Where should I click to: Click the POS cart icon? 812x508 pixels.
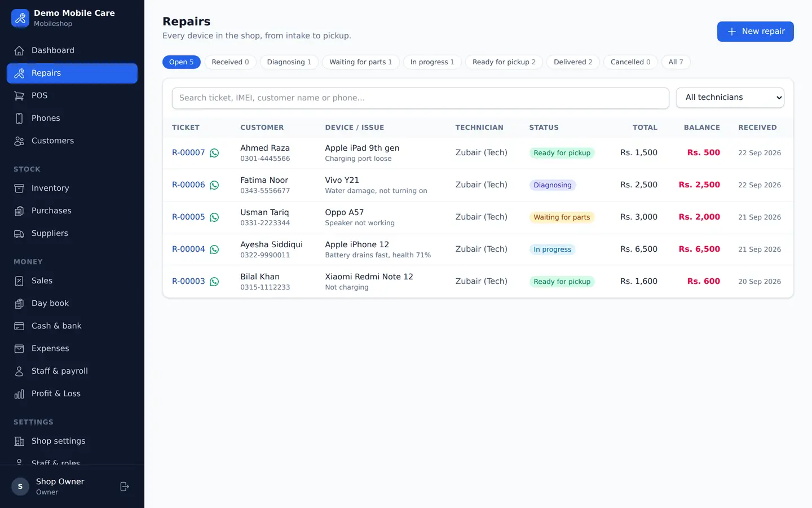[19, 95]
